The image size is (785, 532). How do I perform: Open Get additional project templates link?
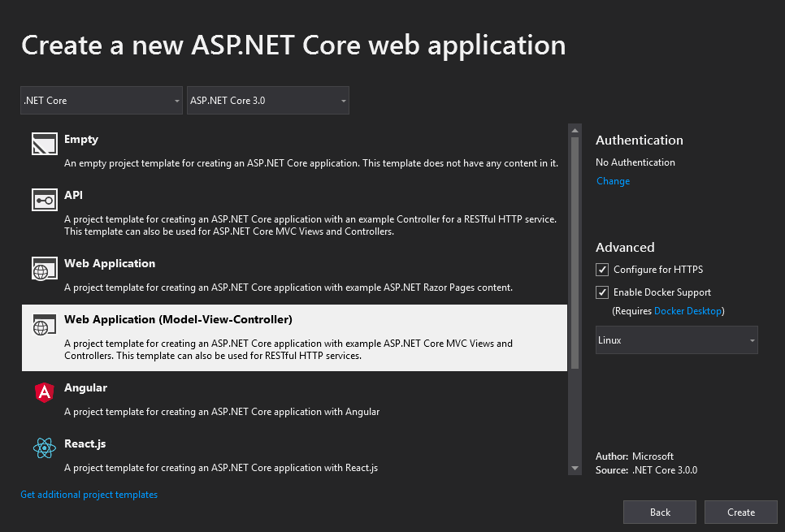point(89,495)
